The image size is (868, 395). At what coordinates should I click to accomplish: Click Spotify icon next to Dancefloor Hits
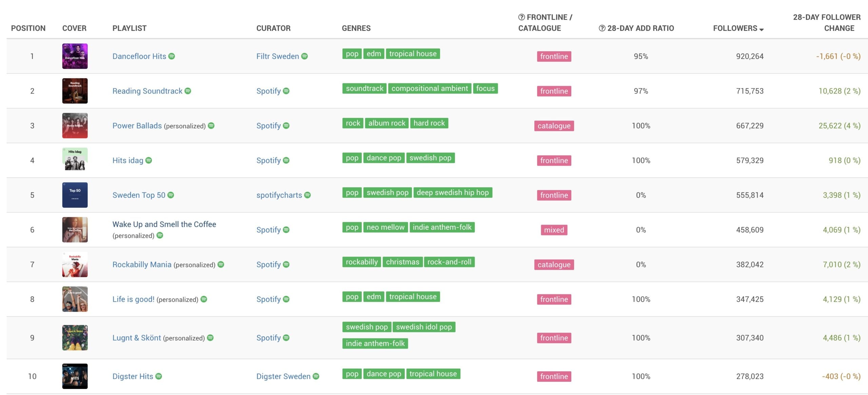coord(172,56)
